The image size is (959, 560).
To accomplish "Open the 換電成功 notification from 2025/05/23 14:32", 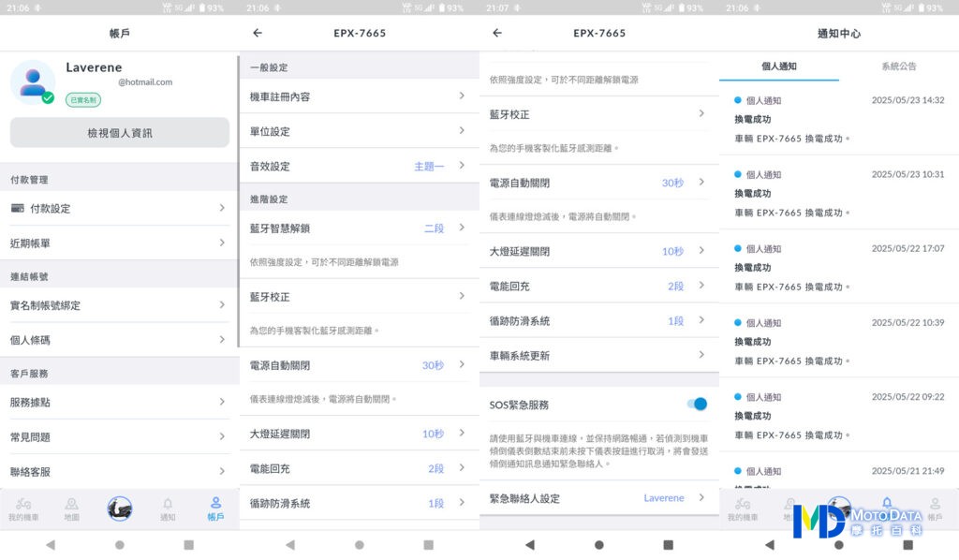I will tap(838, 119).
